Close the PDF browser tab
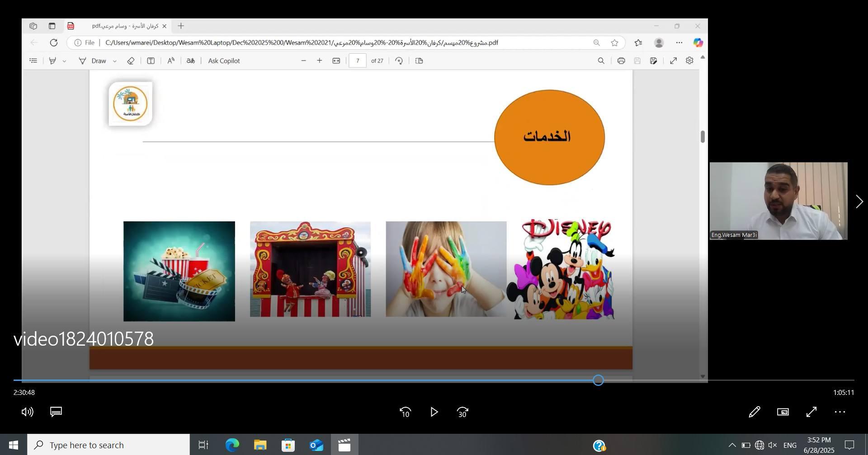This screenshot has height=455, width=868. tap(164, 26)
